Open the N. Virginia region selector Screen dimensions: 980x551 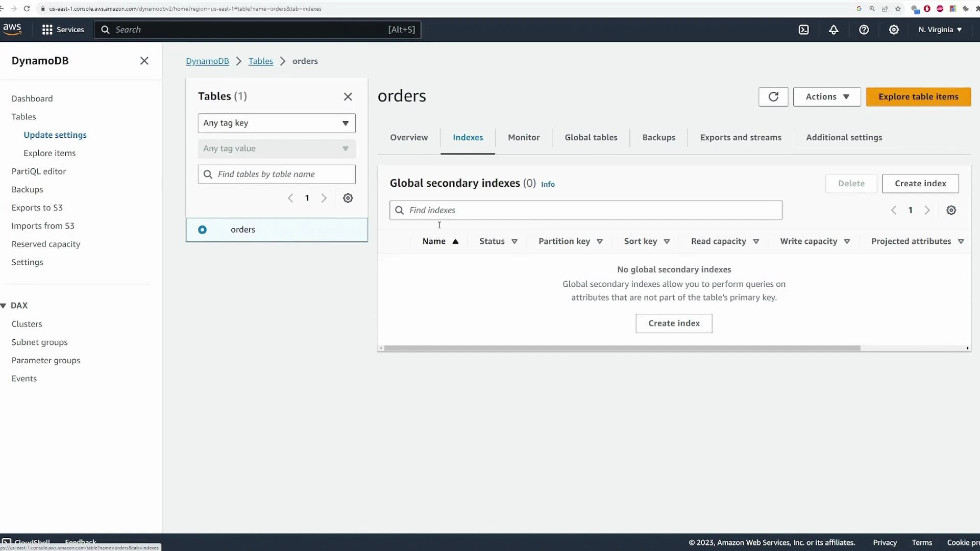point(940,30)
